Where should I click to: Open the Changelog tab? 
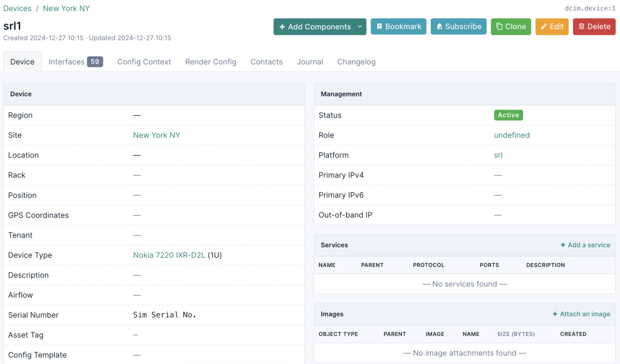pos(356,62)
